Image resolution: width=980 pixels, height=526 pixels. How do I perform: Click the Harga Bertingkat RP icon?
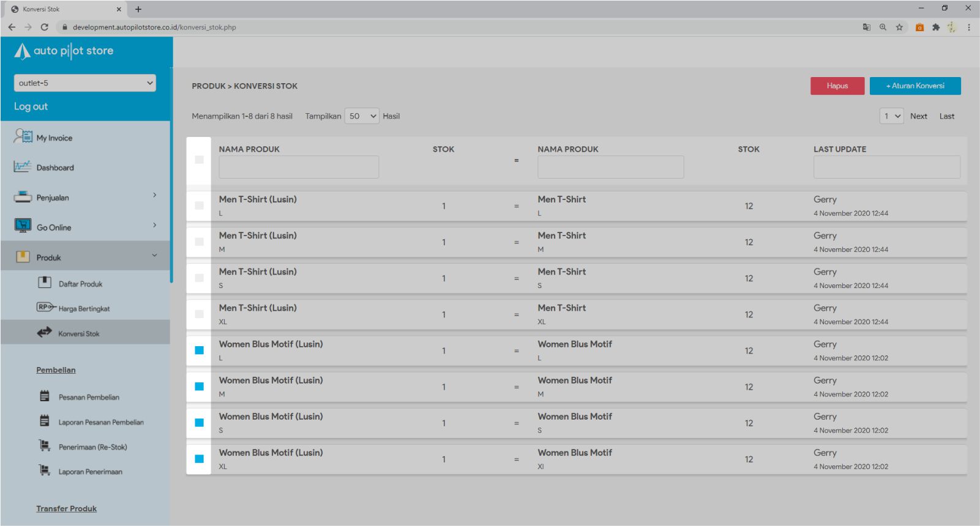coord(46,307)
